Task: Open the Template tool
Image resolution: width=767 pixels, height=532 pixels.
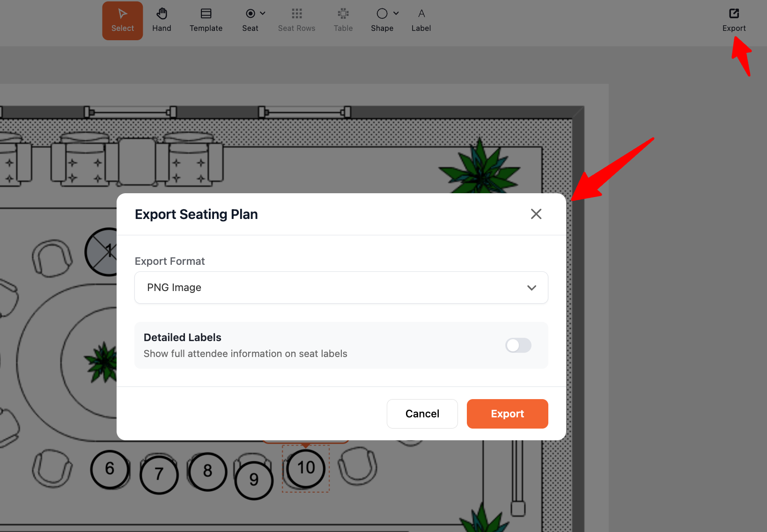Action: [206, 21]
